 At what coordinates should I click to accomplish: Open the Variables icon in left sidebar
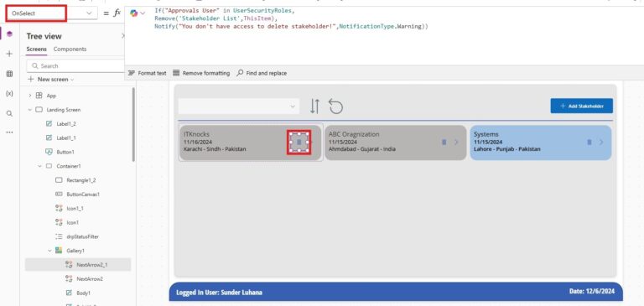click(x=9, y=94)
